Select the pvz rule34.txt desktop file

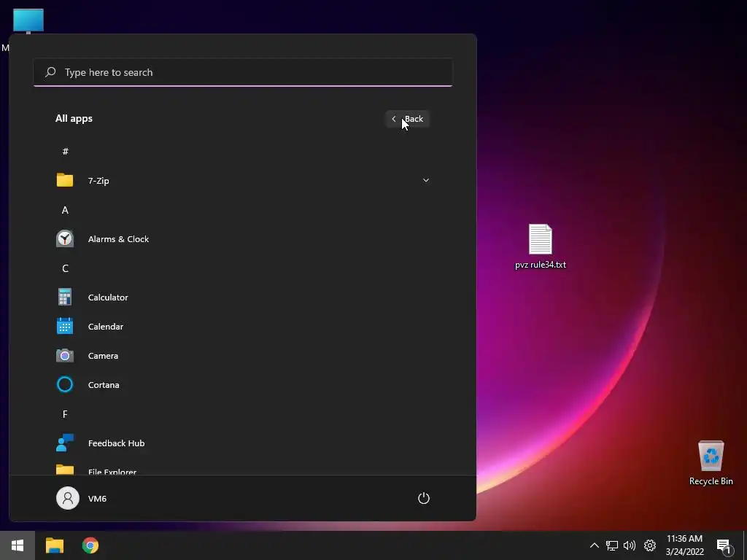pos(541,246)
